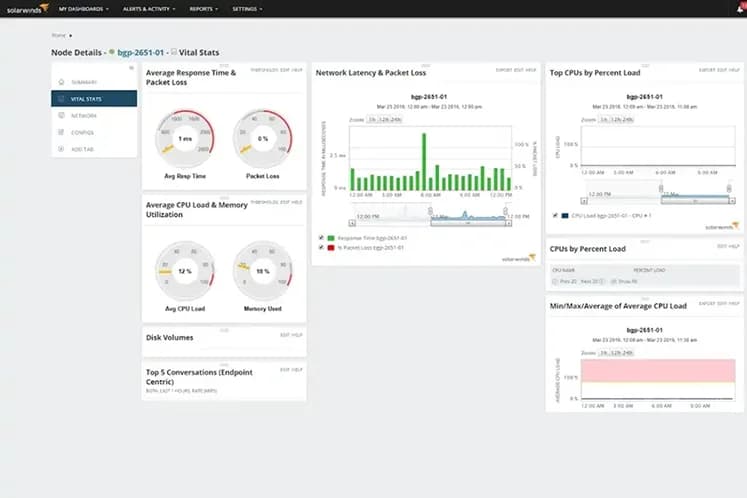Image resolution: width=747 pixels, height=498 pixels.
Task: Click Next 20 in CPUs by Percent Load
Action: pyautogui.click(x=593, y=282)
